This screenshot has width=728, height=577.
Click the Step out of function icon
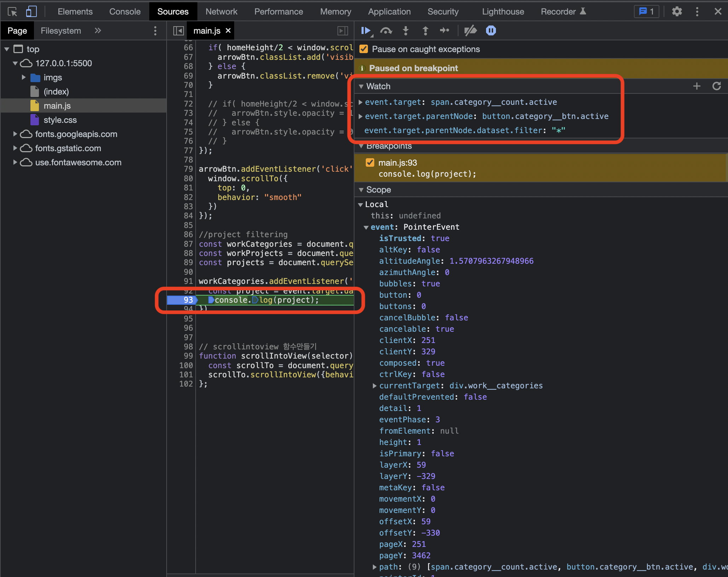coord(425,31)
